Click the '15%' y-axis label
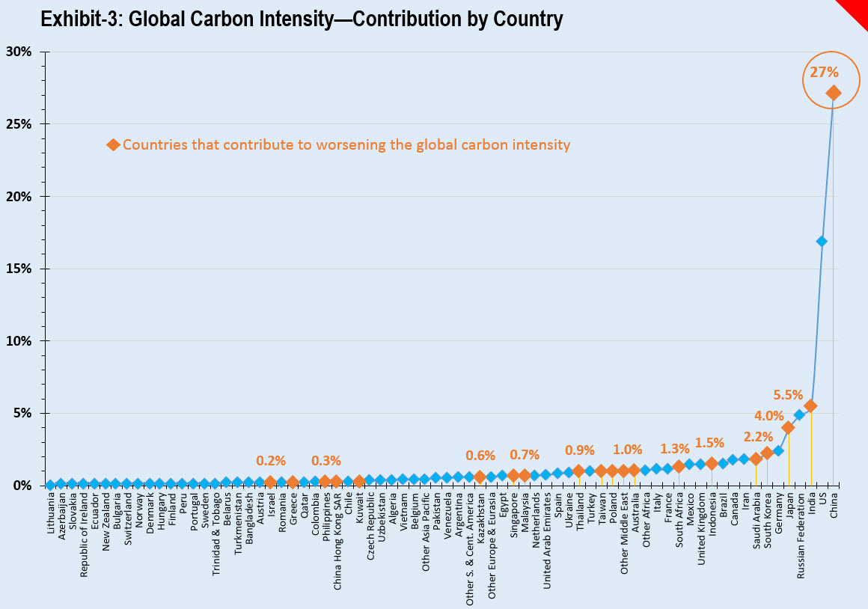Viewport: 868px width, 609px height. 19,269
